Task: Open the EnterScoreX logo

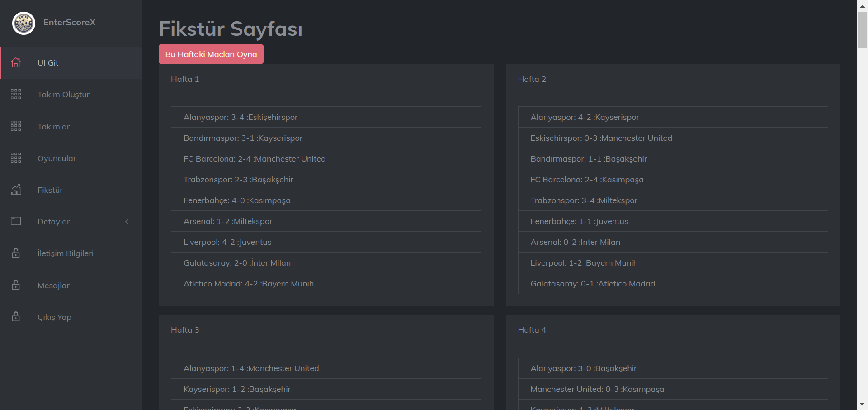Action: click(24, 23)
